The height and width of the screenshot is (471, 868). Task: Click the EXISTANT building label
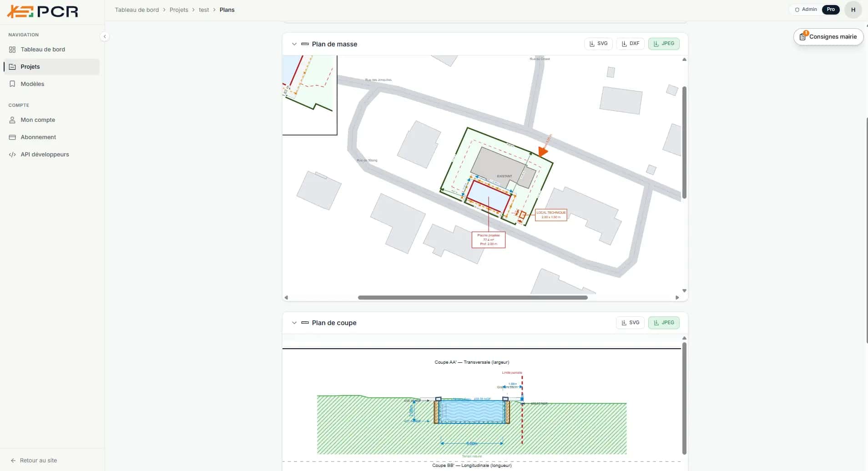pos(504,176)
